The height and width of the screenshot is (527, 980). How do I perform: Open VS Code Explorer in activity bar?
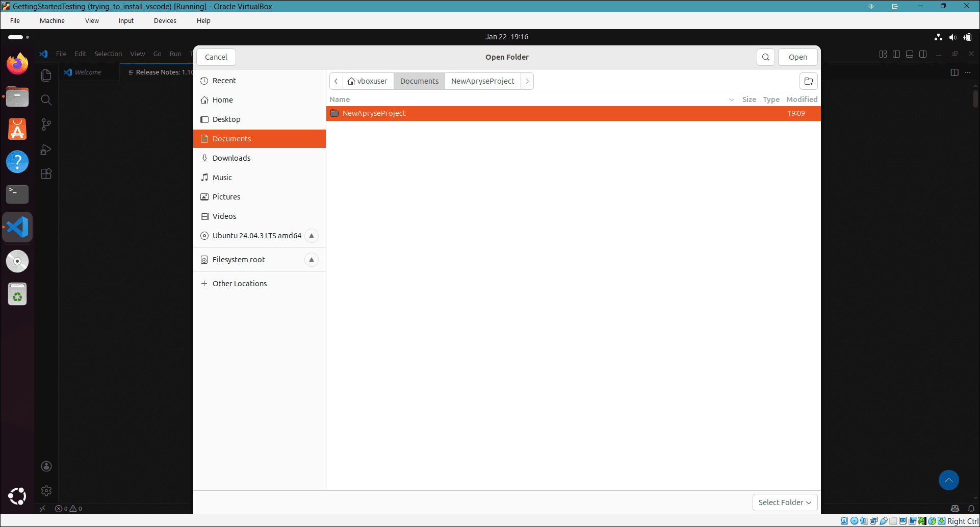[x=46, y=76]
